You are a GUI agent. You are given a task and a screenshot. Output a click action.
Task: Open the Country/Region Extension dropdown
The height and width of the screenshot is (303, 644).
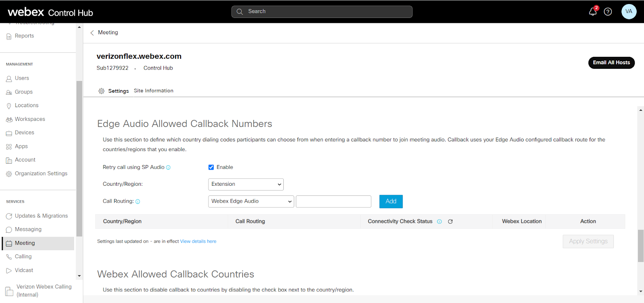tap(246, 185)
